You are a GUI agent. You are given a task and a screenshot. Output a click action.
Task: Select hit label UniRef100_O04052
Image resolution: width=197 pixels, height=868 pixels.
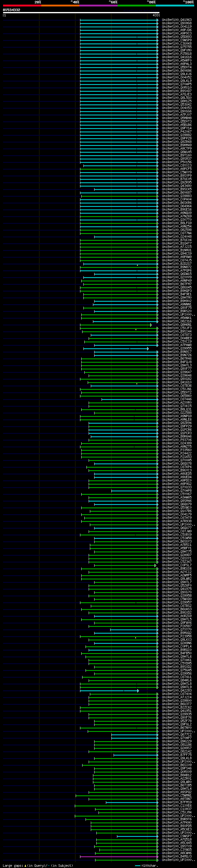point(177,78)
